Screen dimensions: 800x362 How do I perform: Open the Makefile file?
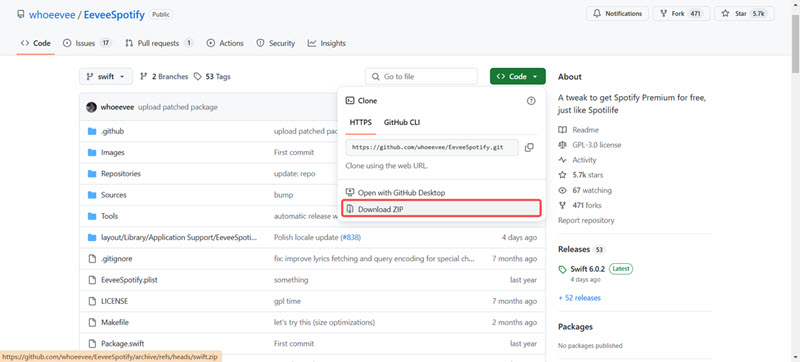(115, 322)
